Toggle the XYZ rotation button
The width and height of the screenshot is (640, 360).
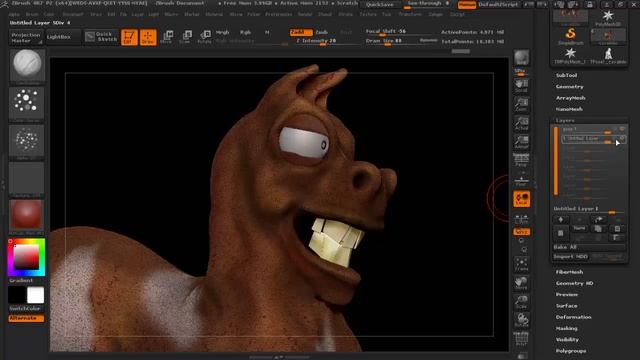click(521, 231)
